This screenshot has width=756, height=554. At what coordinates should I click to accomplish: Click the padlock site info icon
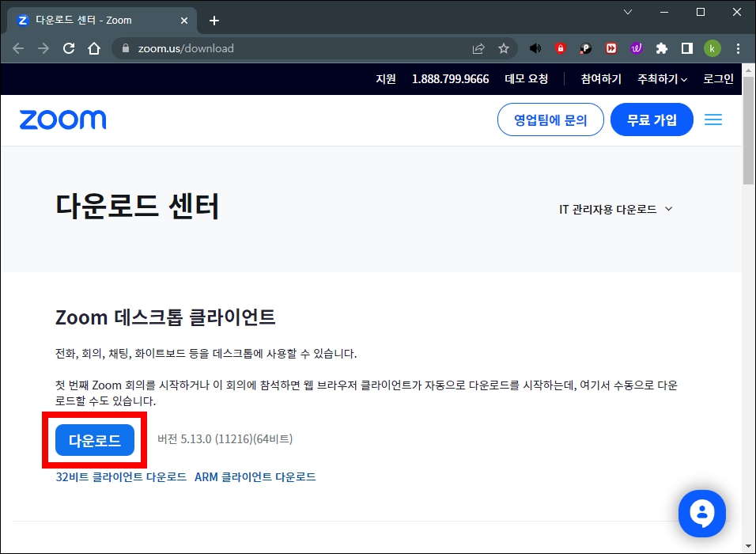[x=126, y=48]
